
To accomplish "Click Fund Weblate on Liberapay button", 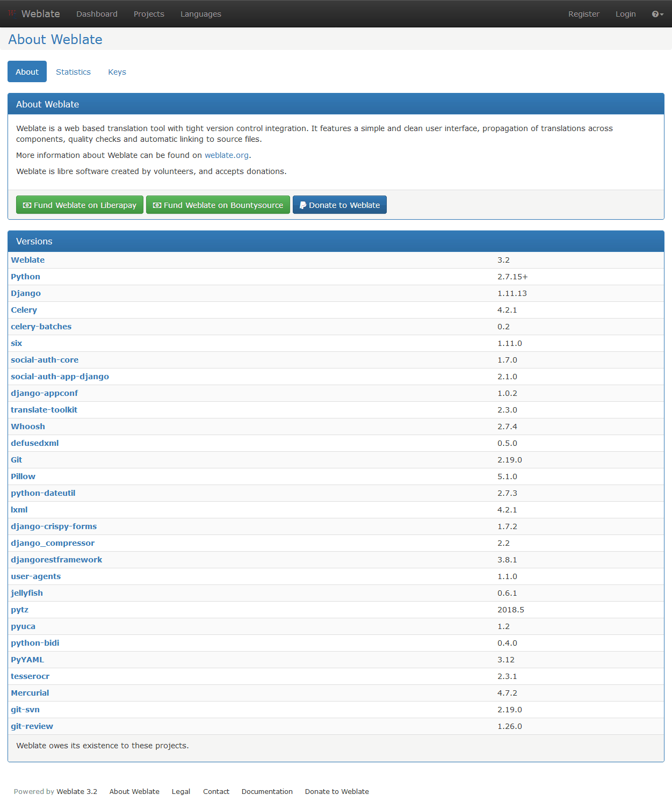I will pyautogui.click(x=80, y=205).
